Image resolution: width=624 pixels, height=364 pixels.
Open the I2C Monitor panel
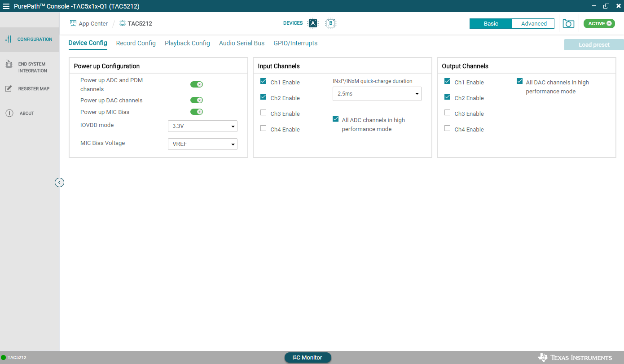click(x=308, y=357)
